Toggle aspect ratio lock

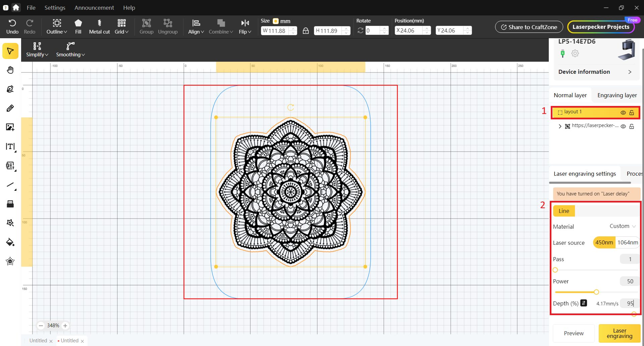point(306,31)
